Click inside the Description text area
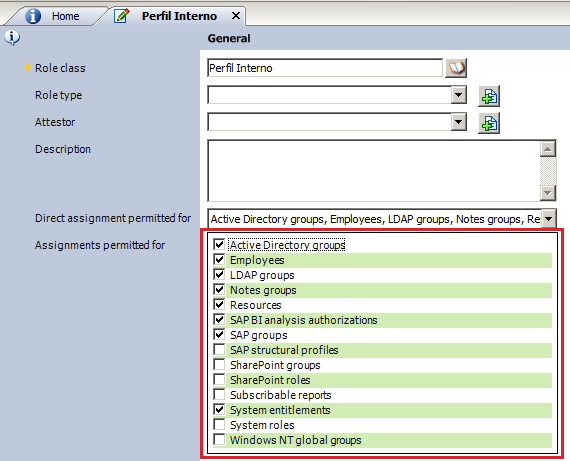Image resolution: width=570 pixels, height=461 pixels. click(374, 171)
